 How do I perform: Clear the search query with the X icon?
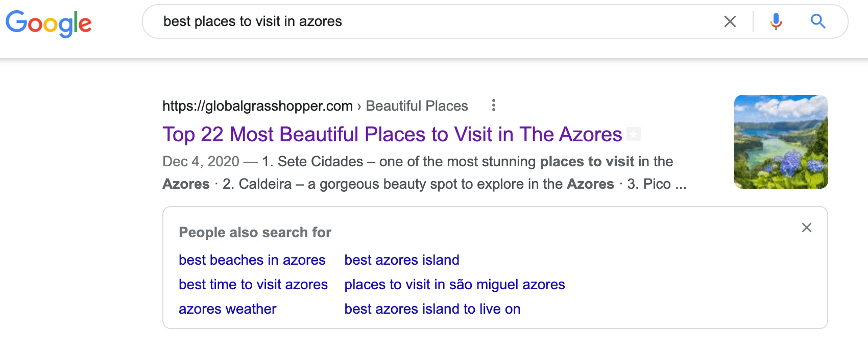coord(730,21)
